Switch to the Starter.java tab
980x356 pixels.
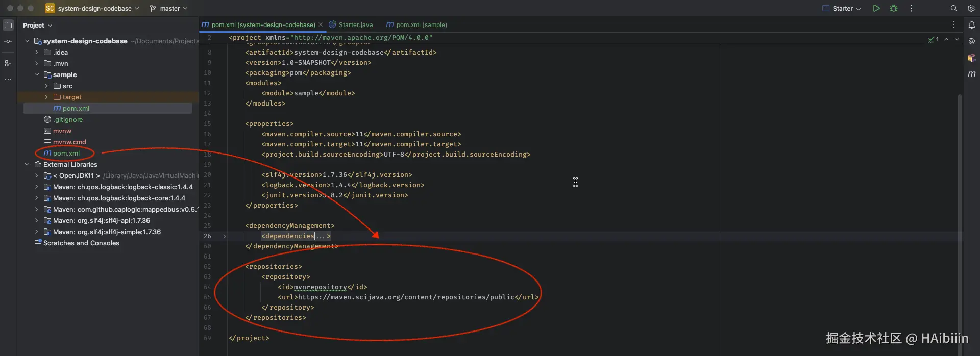pos(355,24)
